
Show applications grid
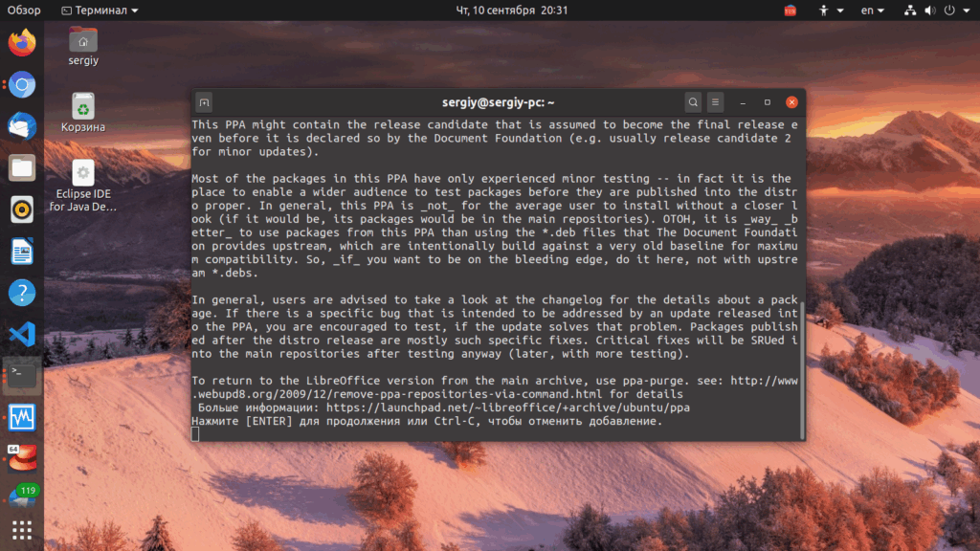[22, 530]
